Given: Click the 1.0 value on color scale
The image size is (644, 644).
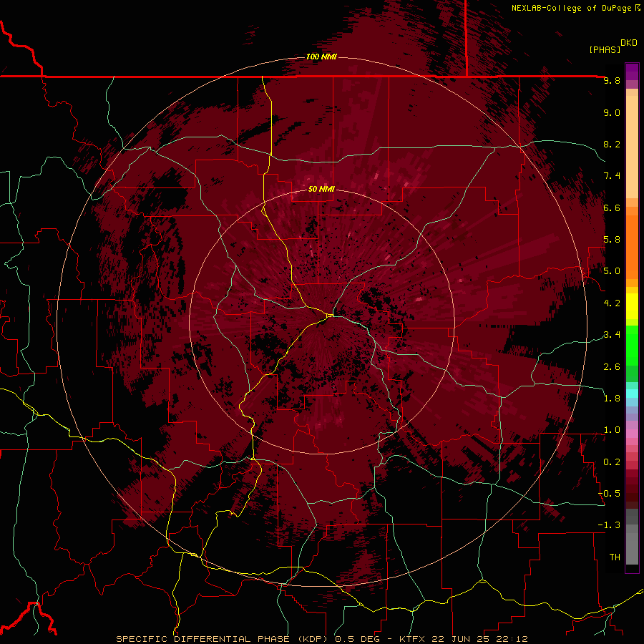Looking at the screenshot, I should 612,430.
